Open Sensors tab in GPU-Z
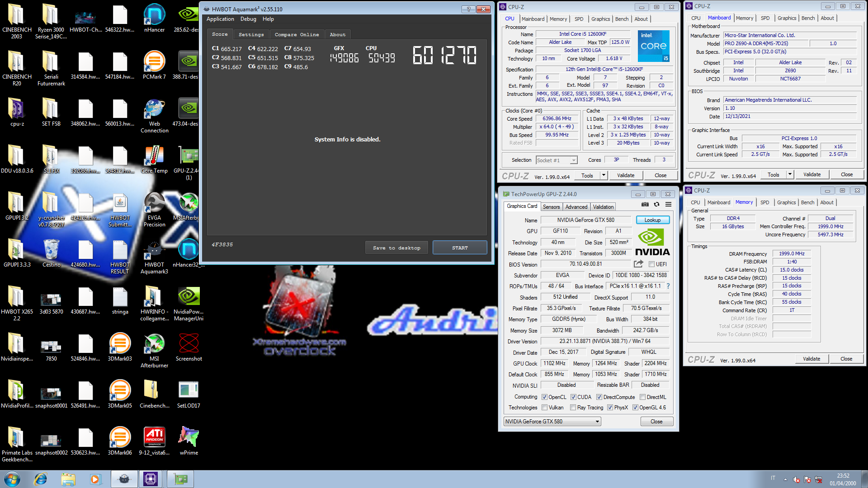Screen dimensions: 868x488 551,207
